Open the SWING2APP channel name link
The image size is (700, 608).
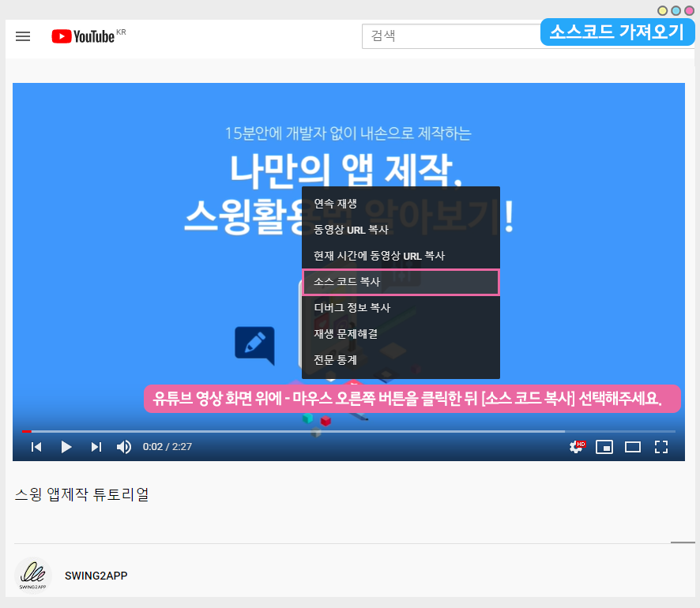pyautogui.click(x=96, y=576)
